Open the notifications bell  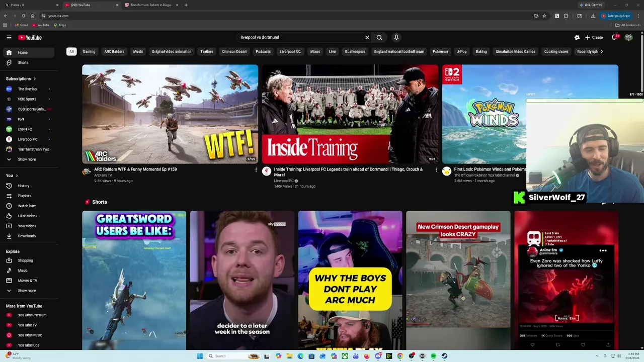click(x=614, y=37)
